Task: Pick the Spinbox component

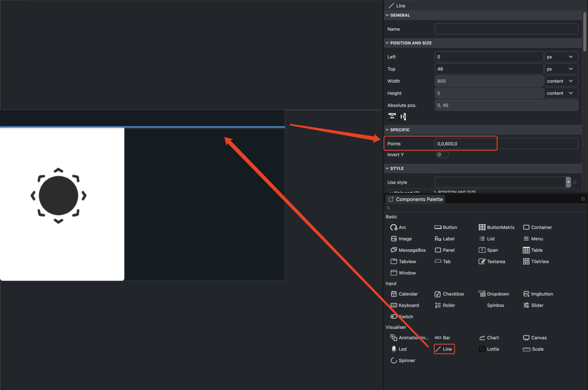Action: pos(492,305)
